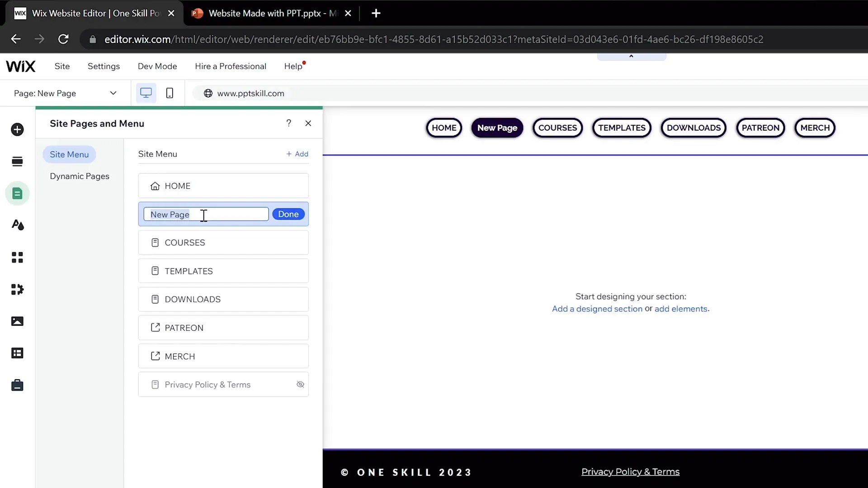Select the DOWNLOADS page row
Screen dimensions: 868x488
(x=223, y=299)
